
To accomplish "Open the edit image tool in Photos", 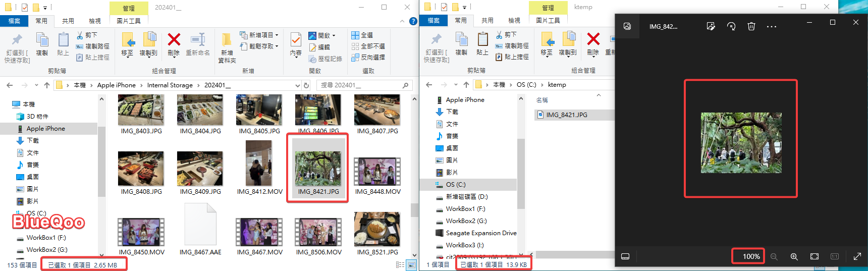I will pos(711,26).
